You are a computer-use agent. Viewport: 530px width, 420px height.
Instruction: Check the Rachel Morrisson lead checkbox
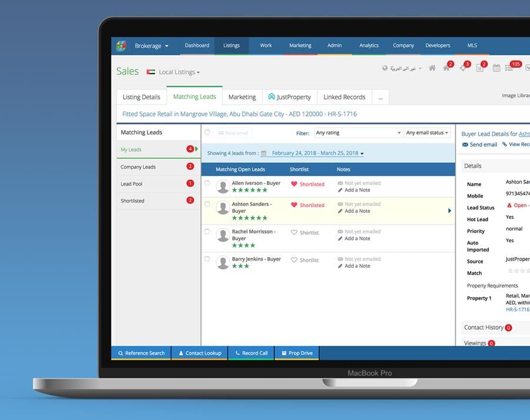pyautogui.click(x=207, y=232)
